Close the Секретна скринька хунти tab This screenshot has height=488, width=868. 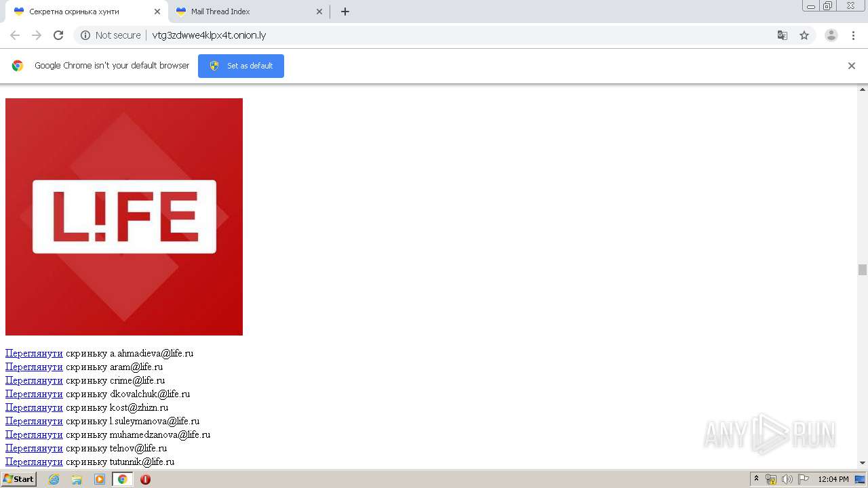pos(157,12)
